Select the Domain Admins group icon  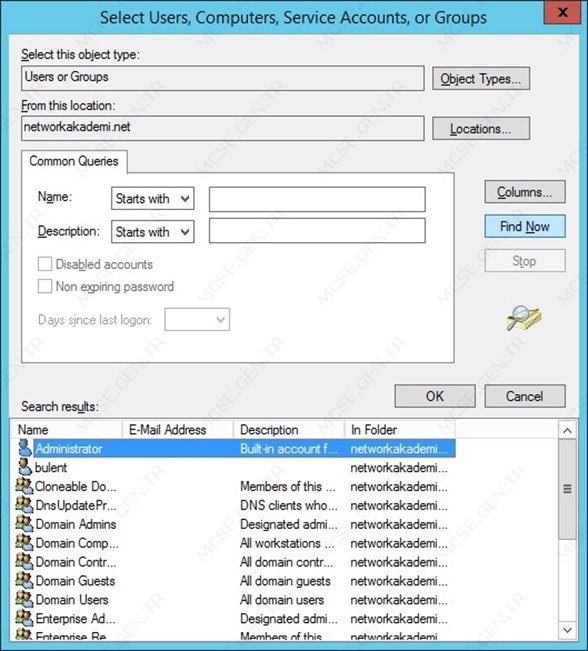click(x=24, y=524)
